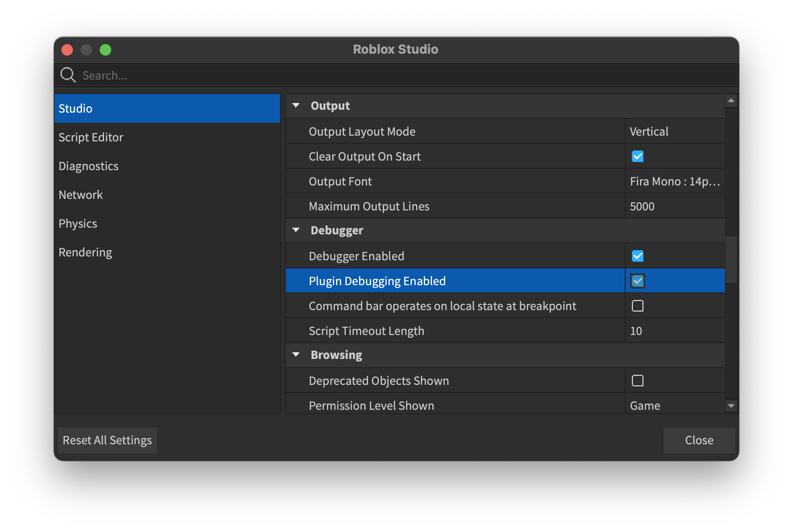Edit the Maximum Output Lines value 5000
The image size is (793, 532).
[675, 206]
